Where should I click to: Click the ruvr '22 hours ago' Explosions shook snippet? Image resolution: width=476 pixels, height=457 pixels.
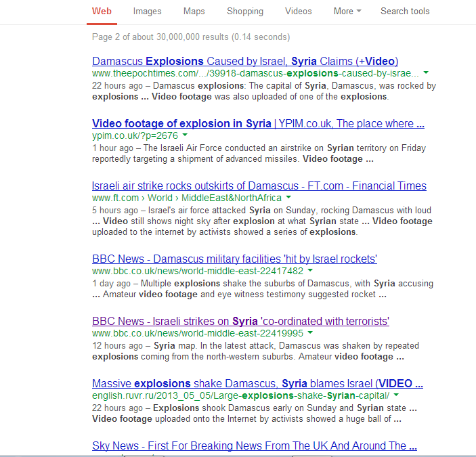[x=255, y=413]
